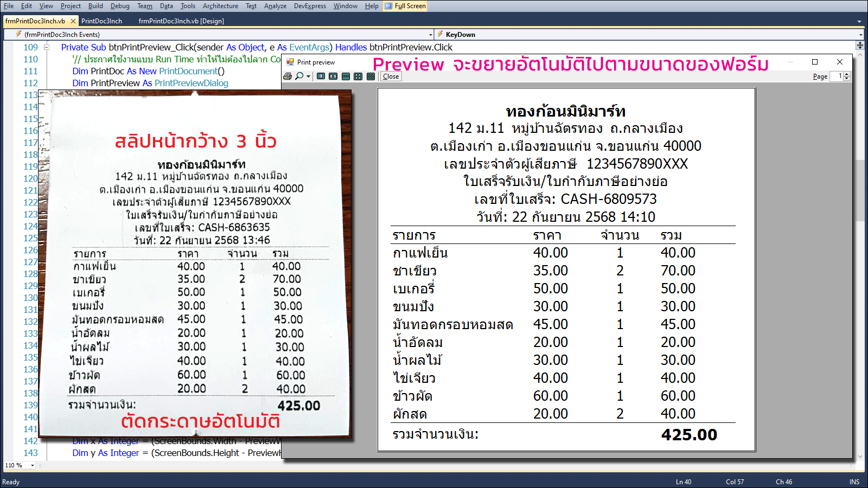
Task: Click 'Dim PrintPreview As PrintPreviewDialog' code line
Action: 150,83
